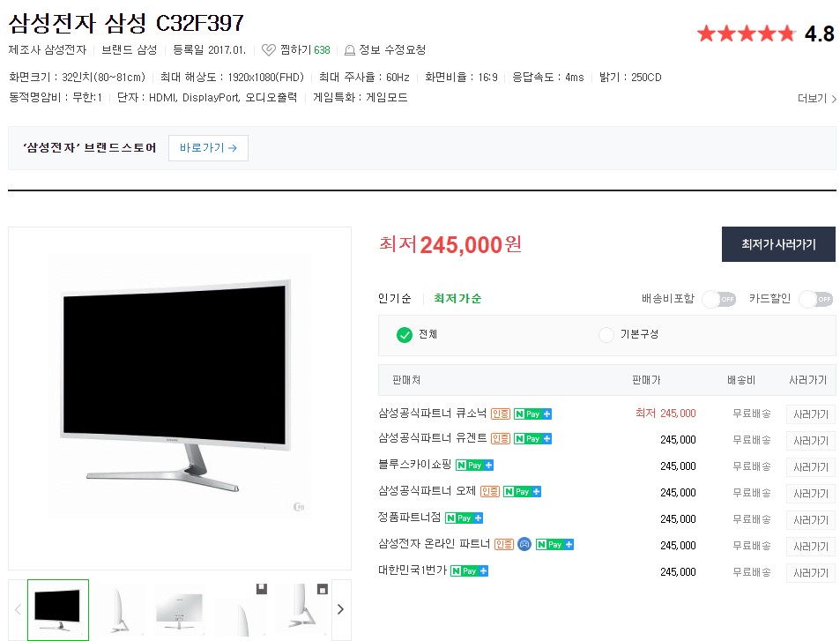
Task: Show previous thumbnails with left chevron
Action: tap(18, 609)
